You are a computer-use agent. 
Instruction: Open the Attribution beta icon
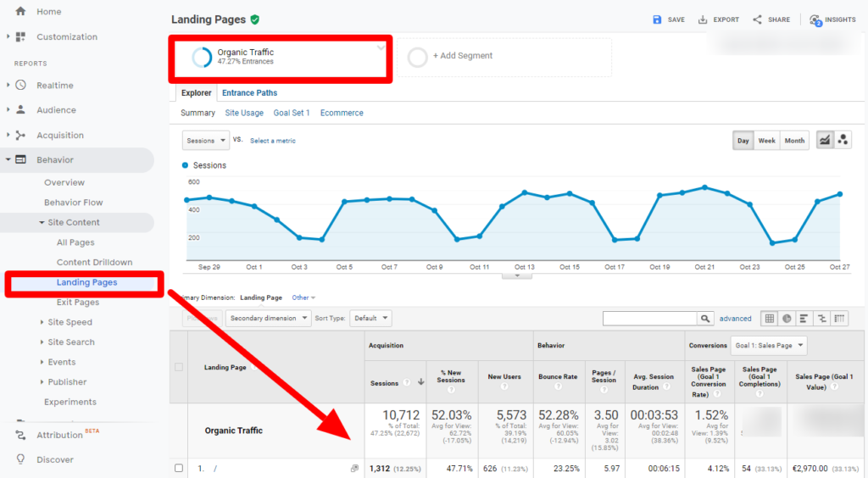pos(20,435)
